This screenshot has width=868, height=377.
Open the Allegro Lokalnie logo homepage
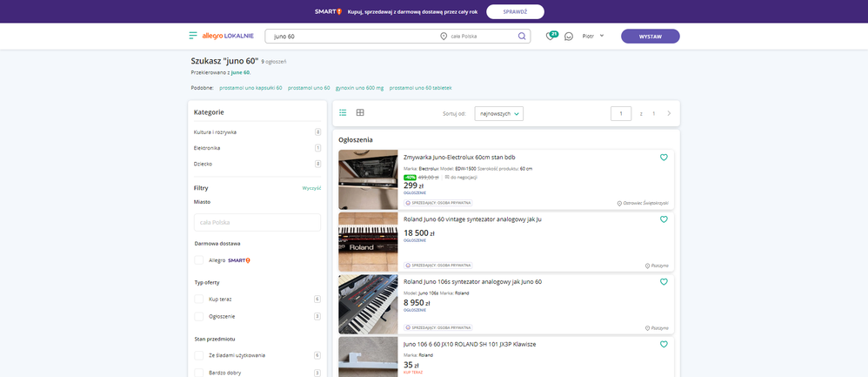(x=228, y=36)
